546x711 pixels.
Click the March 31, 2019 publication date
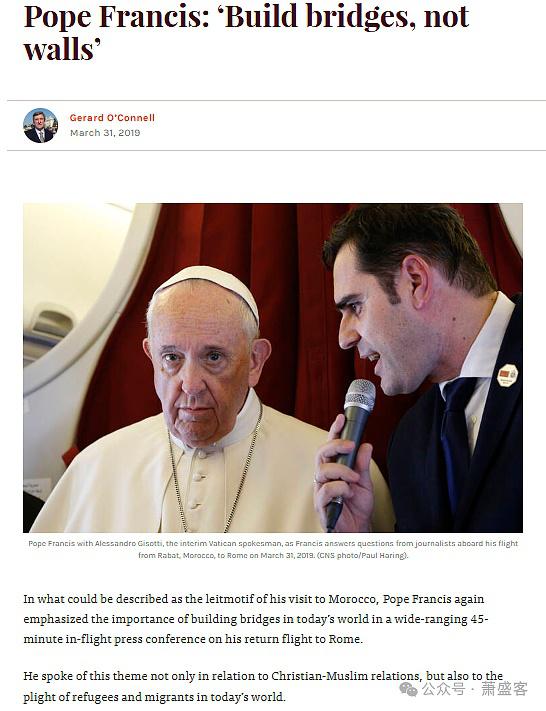click(x=105, y=133)
